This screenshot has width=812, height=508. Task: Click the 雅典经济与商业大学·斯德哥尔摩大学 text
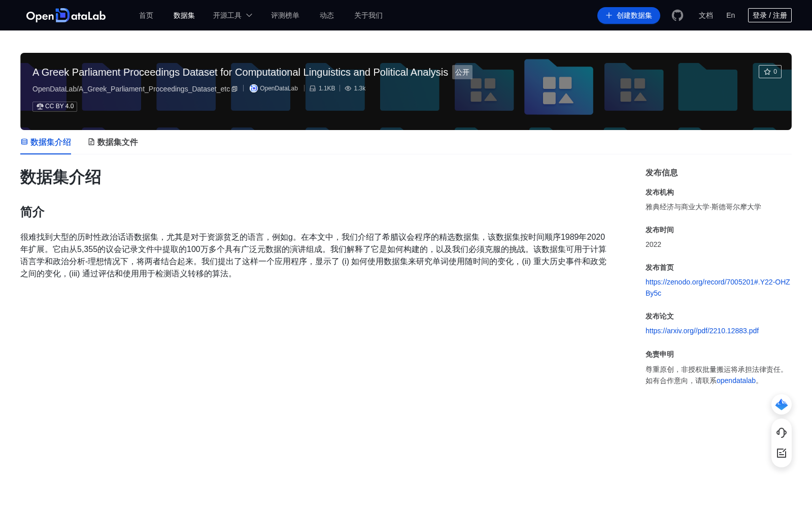pos(703,207)
